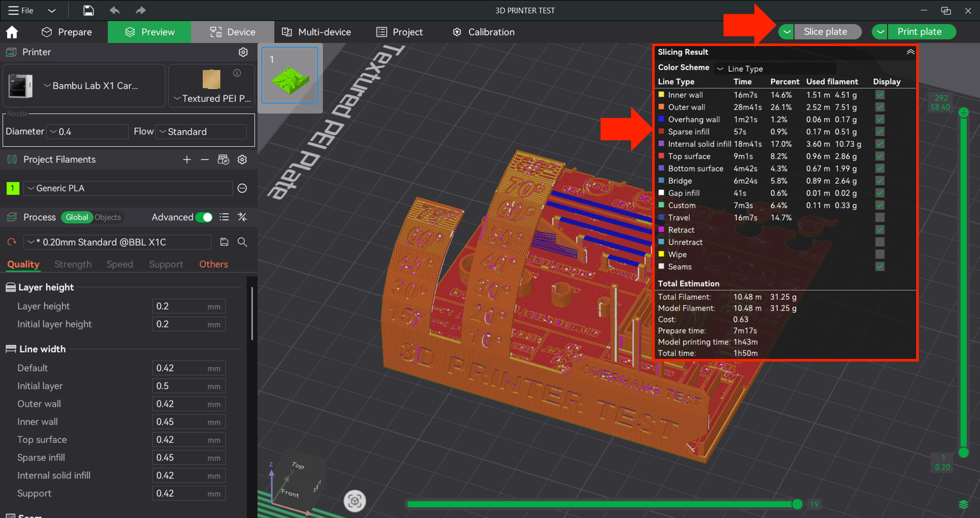Click the Slice plate button
This screenshot has height=518, width=980.
coord(825,32)
